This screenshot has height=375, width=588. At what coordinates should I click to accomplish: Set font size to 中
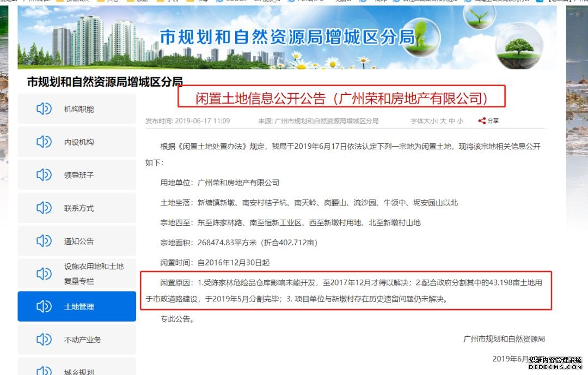click(x=451, y=121)
